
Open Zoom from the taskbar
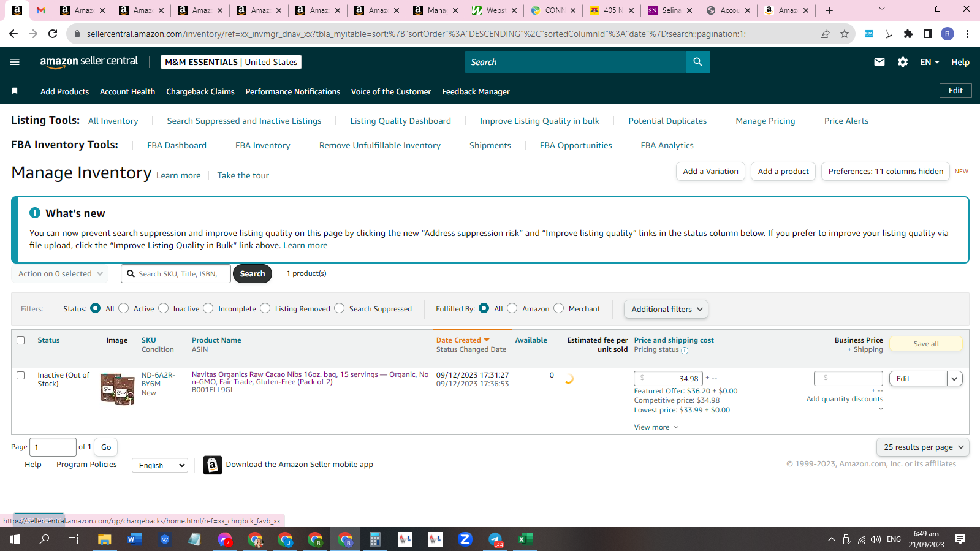pyautogui.click(x=465, y=539)
